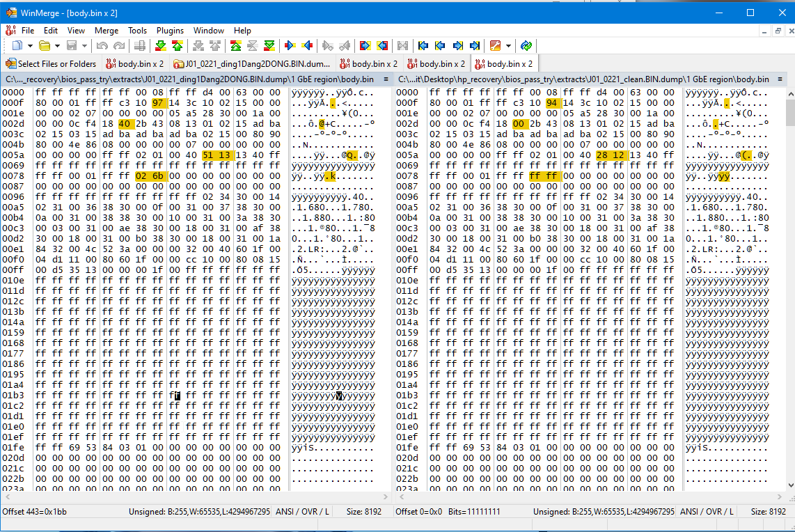Click the vertical scrollbar of right pane
The image size is (795, 532).
coord(790,289)
